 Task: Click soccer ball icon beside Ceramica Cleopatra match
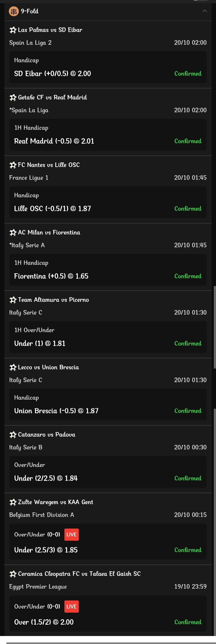(x=13, y=574)
